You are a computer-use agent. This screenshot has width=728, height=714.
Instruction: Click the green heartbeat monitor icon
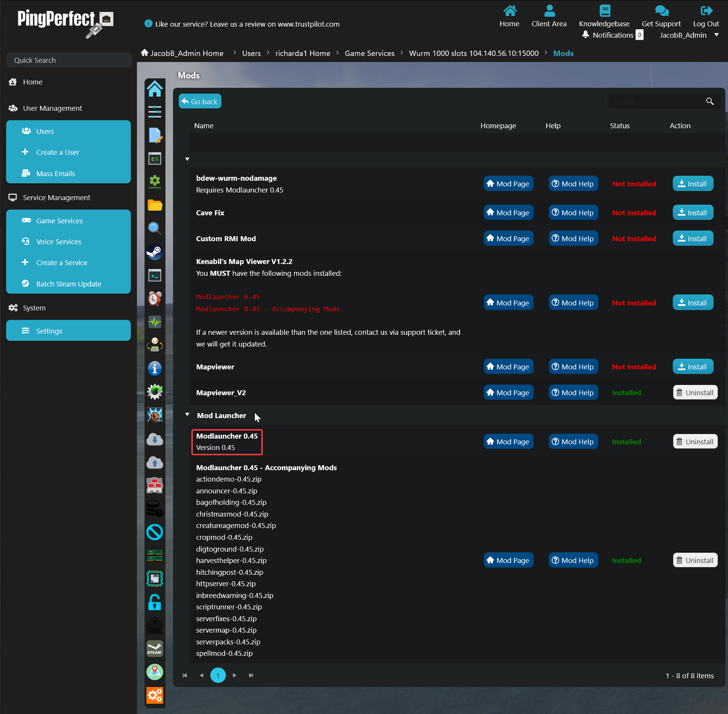tap(155, 322)
